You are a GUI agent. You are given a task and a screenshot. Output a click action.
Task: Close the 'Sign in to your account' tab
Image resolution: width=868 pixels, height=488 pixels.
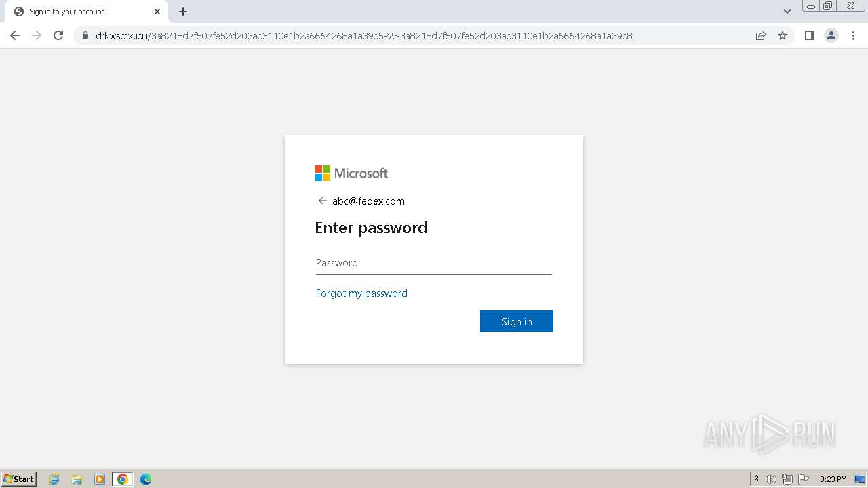tap(157, 12)
